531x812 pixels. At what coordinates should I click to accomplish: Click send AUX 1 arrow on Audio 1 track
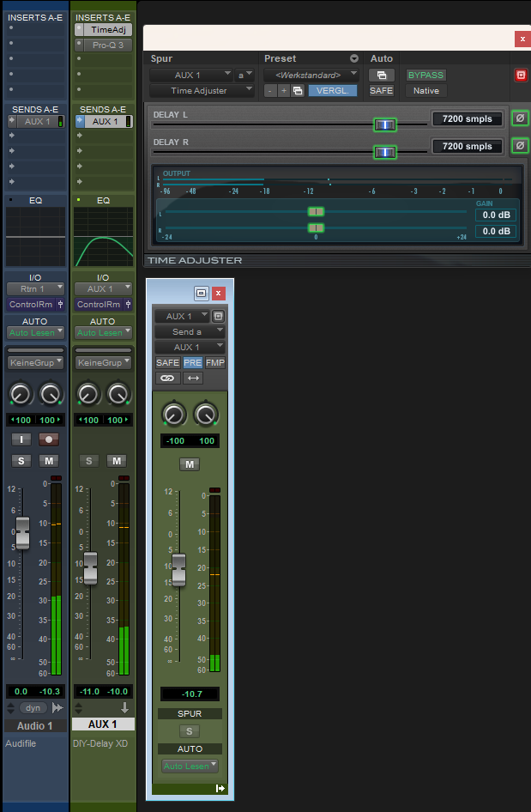coord(12,121)
